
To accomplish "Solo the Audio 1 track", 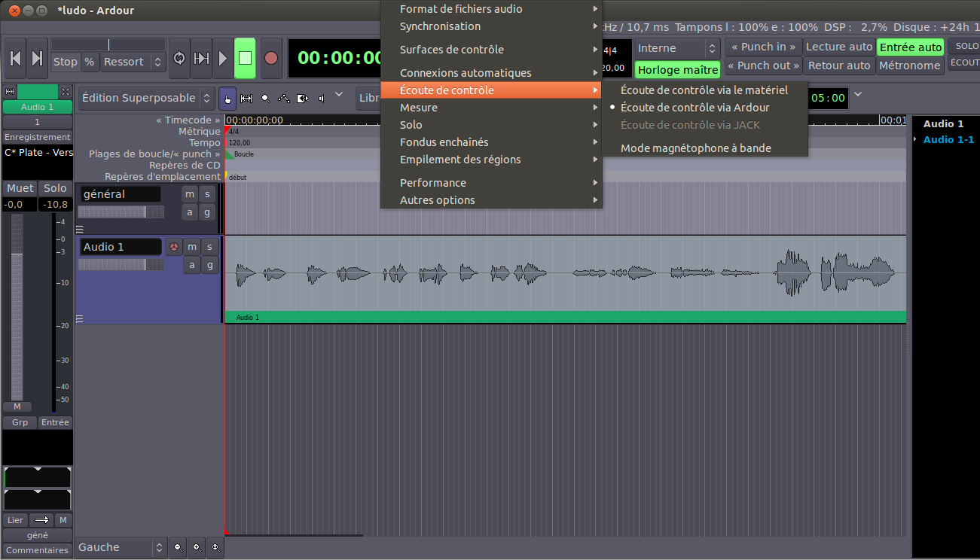I will tap(209, 247).
